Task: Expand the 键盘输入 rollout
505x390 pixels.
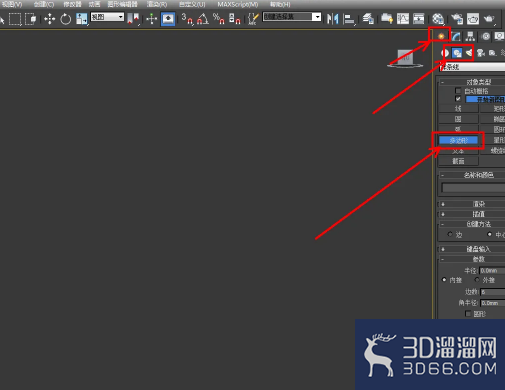Action: tap(472, 249)
